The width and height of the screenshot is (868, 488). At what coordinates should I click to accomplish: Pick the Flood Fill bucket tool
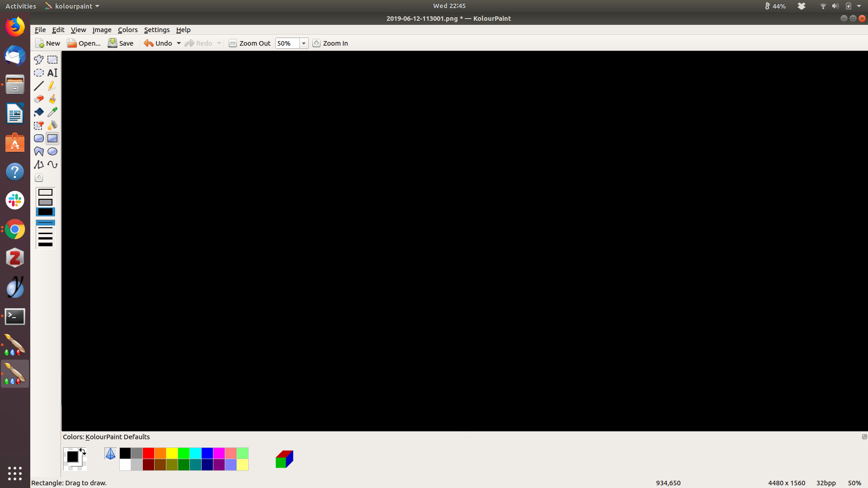coord(39,112)
